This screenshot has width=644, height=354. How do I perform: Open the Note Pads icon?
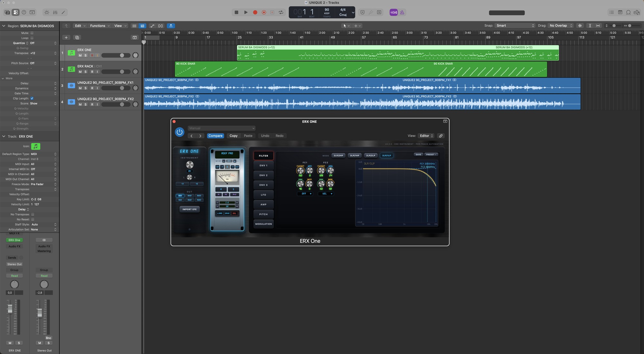[x=620, y=12]
